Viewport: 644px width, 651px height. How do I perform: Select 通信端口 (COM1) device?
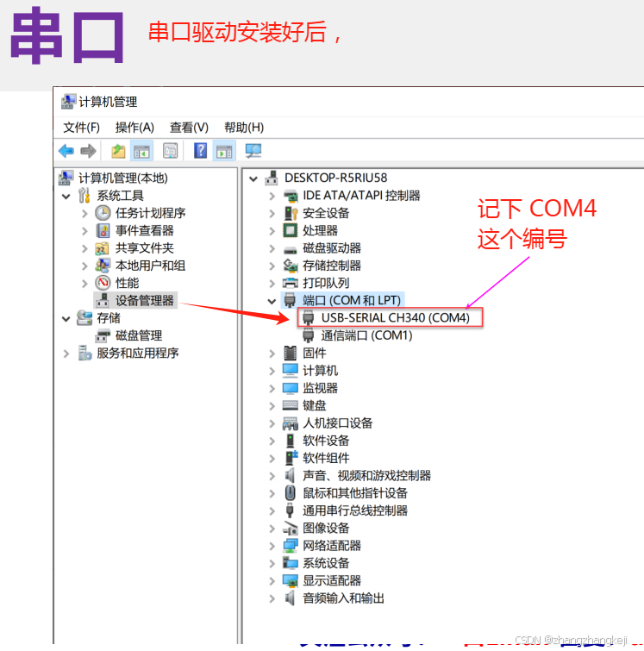[366, 335]
